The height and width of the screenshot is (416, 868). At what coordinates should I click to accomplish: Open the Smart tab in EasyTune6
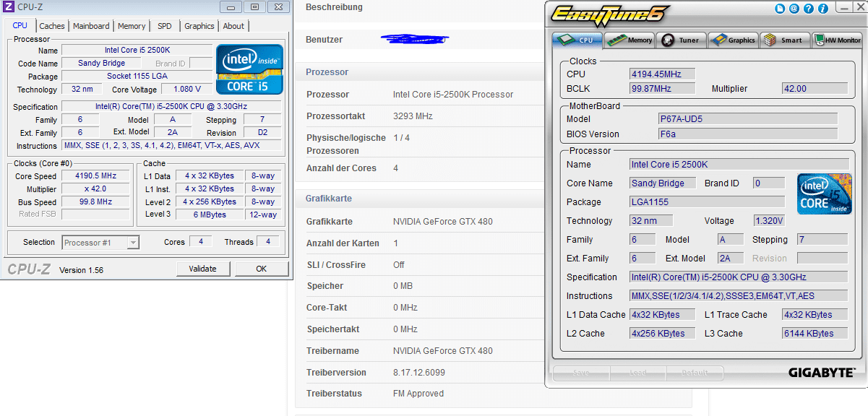pyautogui.click(x=784, y=40)
